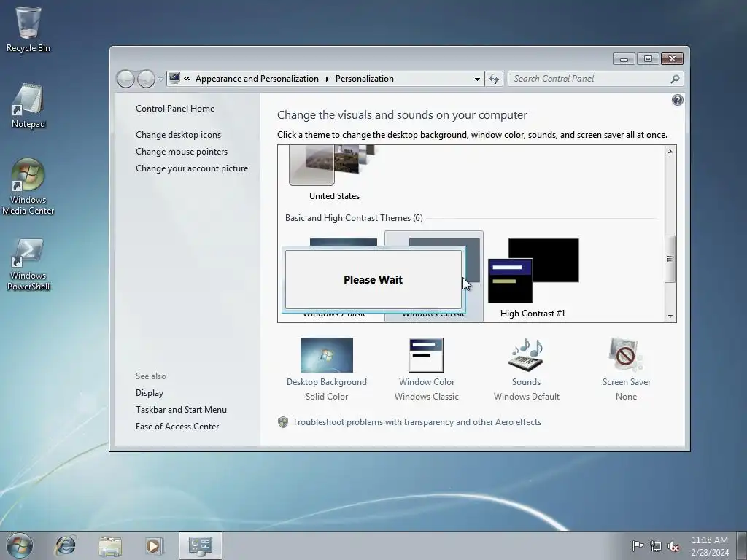Select the Windows PowerShell desktop shortcut
The image size is (747, 560).
point(28,264)
